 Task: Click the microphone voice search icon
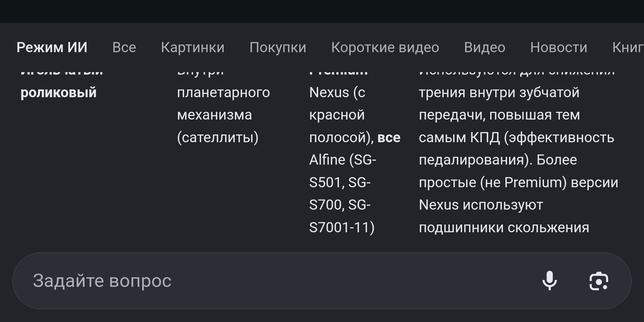[x=549, y=281]
